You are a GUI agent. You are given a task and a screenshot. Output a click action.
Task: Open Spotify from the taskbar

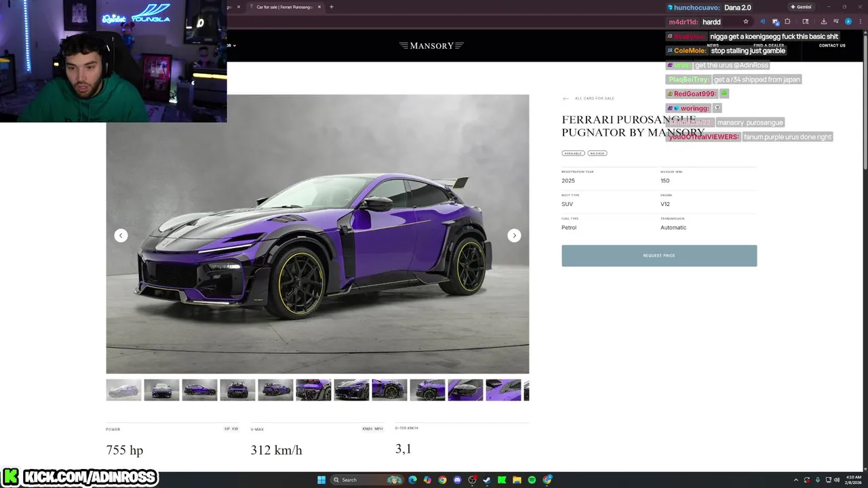coord(532,480)
